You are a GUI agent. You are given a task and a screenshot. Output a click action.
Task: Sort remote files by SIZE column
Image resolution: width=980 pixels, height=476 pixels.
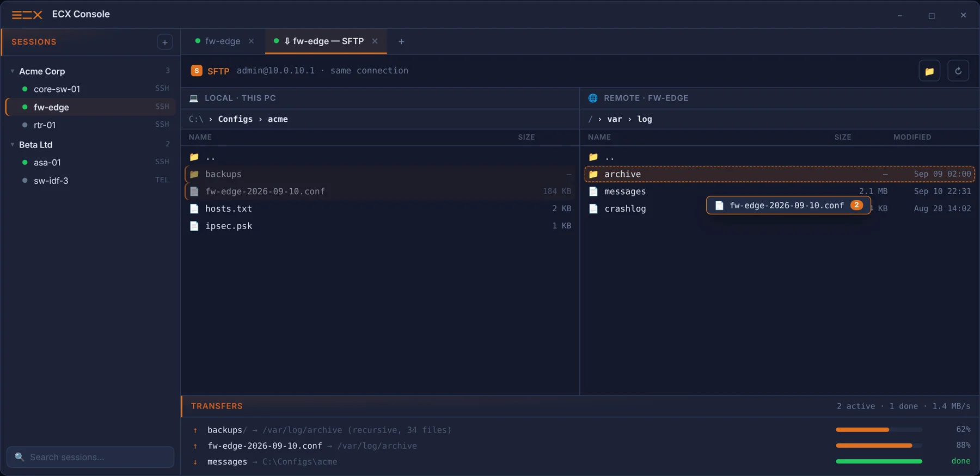pyautogui.click(x=843, y=137)
